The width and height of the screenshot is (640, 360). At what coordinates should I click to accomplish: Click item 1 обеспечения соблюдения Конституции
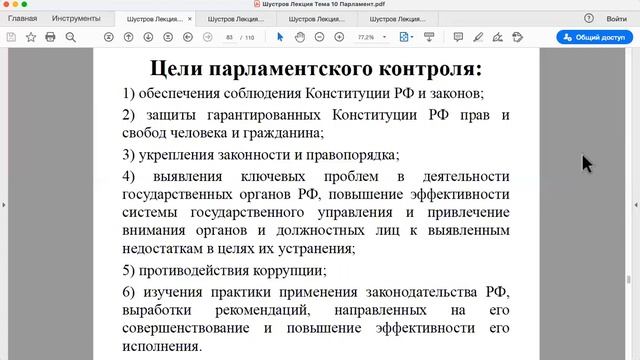(303, 93)
